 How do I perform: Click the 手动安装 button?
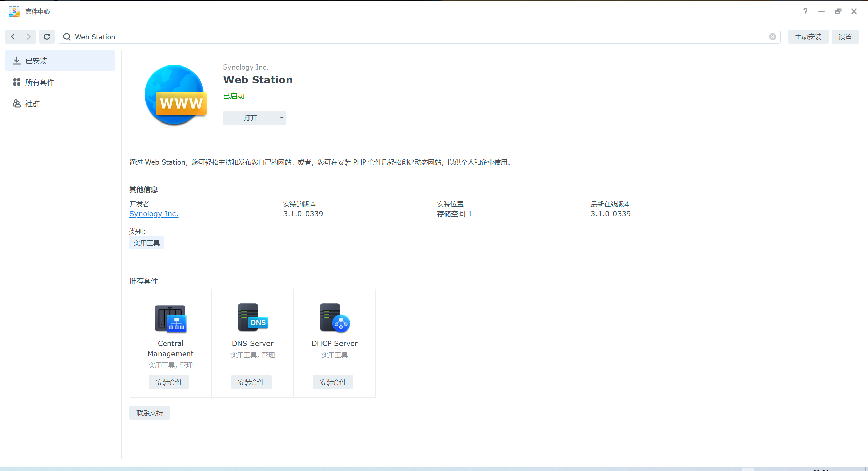click(808, 37)
